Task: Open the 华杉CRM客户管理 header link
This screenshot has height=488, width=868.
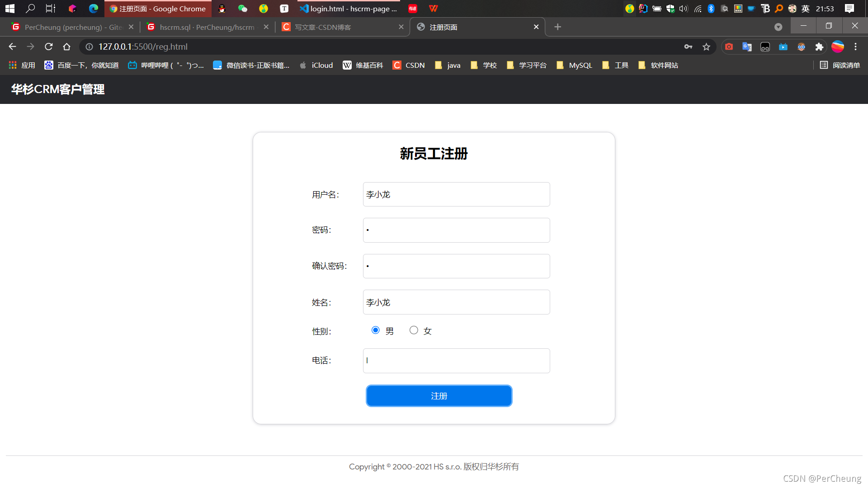Action: (58, 89)
